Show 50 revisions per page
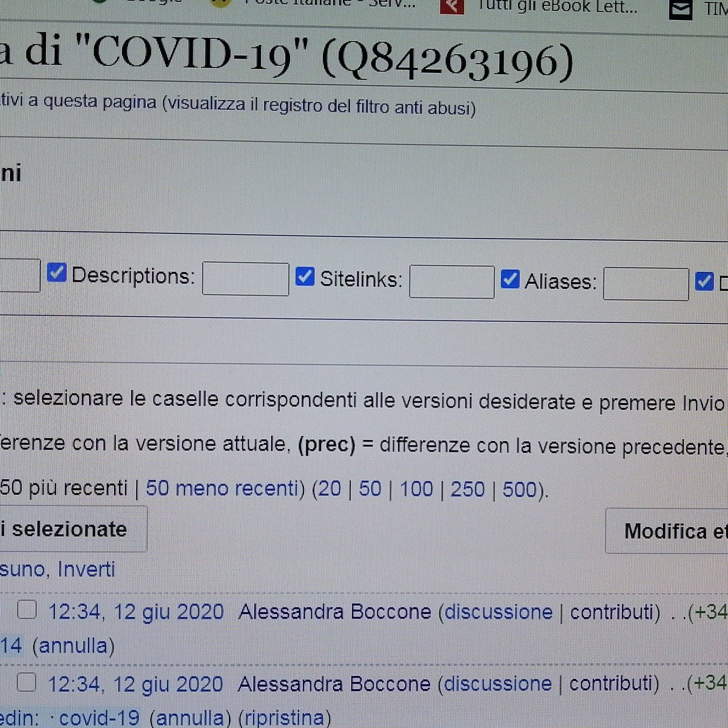Screen dimensions: 728x728 pos(370,489)
